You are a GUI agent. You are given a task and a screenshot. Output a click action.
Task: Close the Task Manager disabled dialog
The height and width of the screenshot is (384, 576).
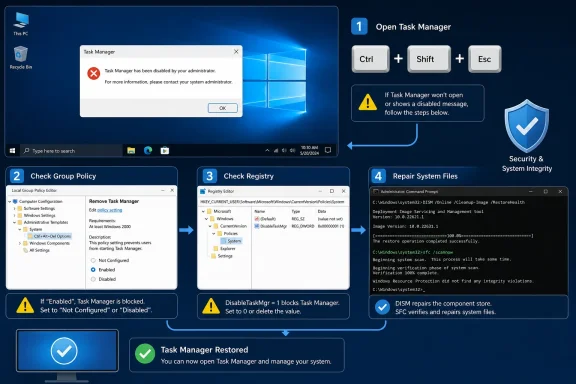click(x=236, y=52)
